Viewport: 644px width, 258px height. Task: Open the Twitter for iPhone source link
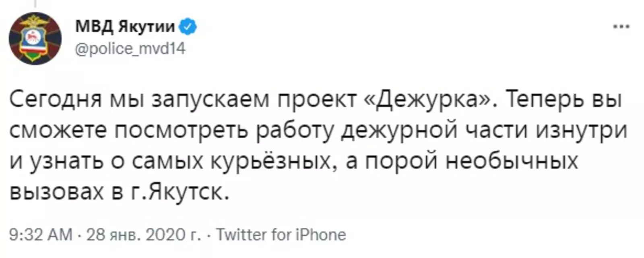tap(281, 235)
